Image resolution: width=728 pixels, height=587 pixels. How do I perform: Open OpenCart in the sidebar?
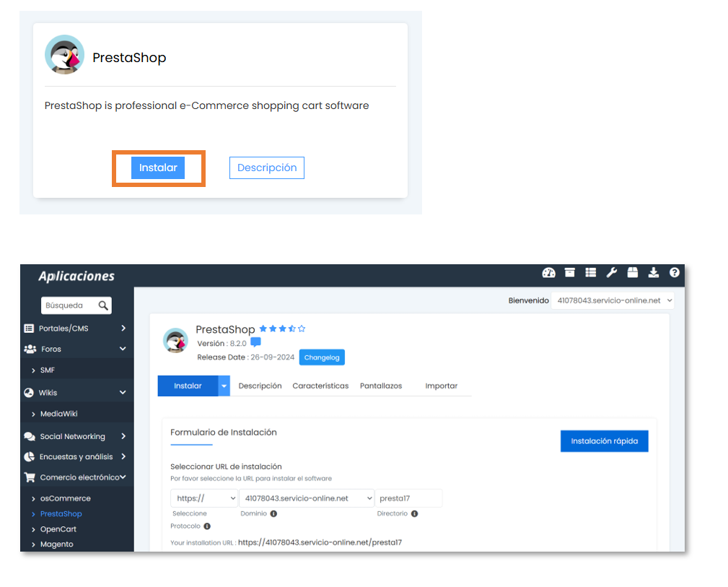point(58,529)
